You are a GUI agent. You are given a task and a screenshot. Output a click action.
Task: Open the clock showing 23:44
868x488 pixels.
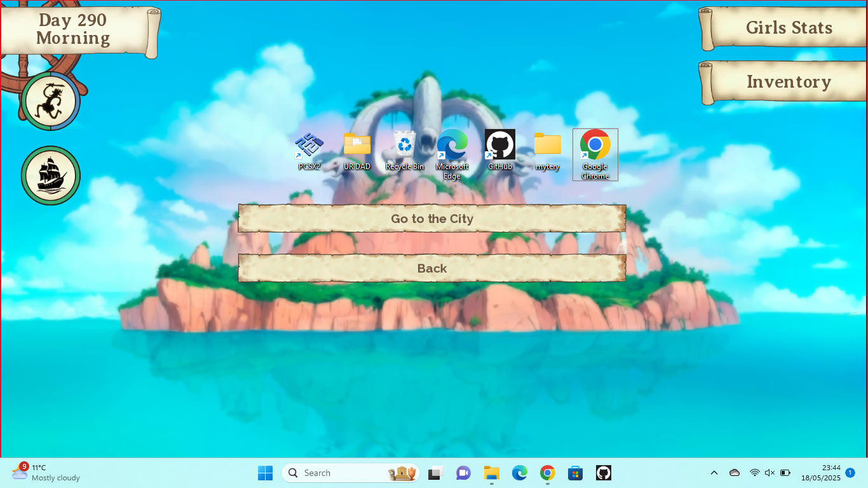click(820, 473)
